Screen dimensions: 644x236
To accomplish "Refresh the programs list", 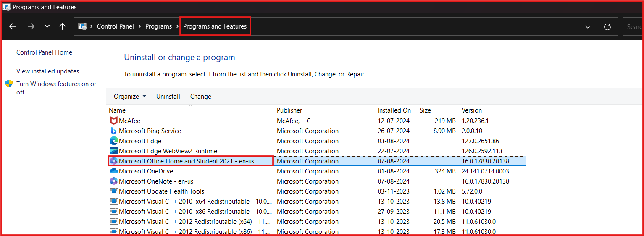I will coord(607,27).
